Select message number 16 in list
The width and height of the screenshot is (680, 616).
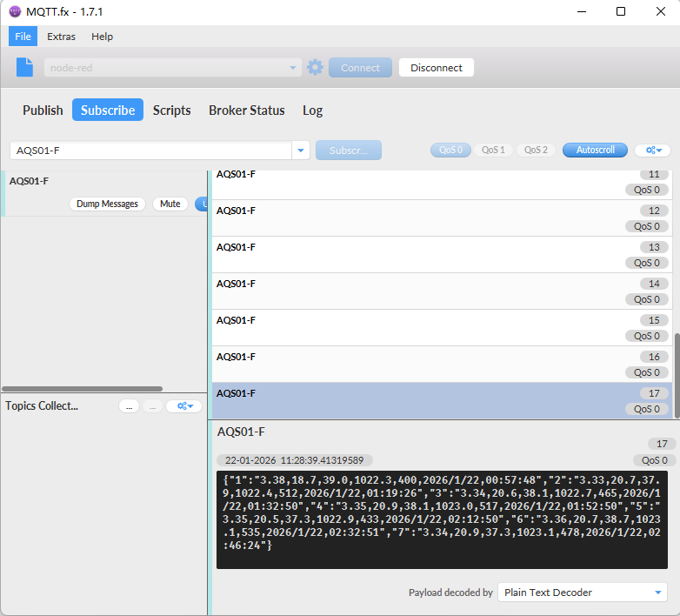(442, 364)
